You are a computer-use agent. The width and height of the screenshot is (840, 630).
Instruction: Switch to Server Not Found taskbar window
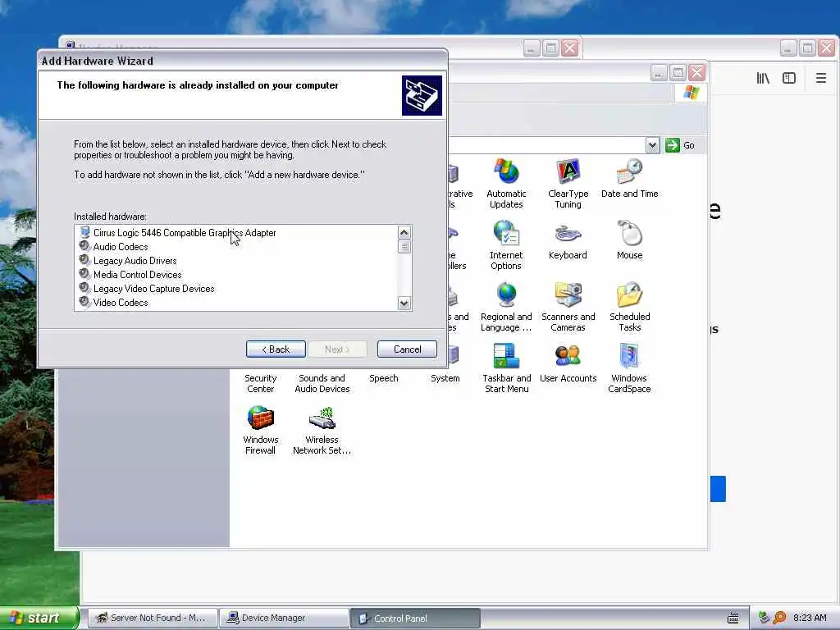click(x=152, y=618)
